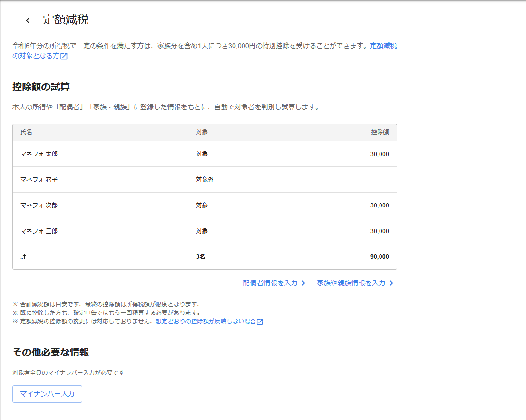Image resolution: width=526 pixels, height=420 pixels.
Task: Click the 氏名 column header
Action: (x=26, y=132)
